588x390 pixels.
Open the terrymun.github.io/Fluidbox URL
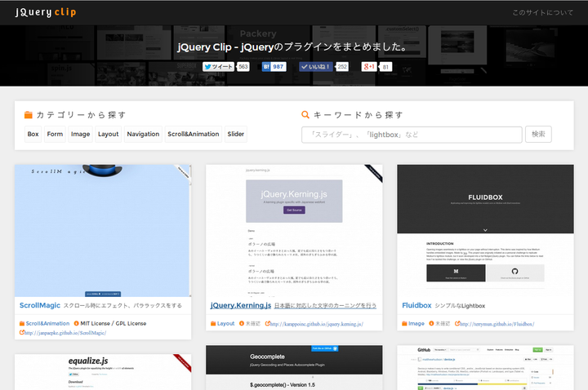[x=497, y=324]
